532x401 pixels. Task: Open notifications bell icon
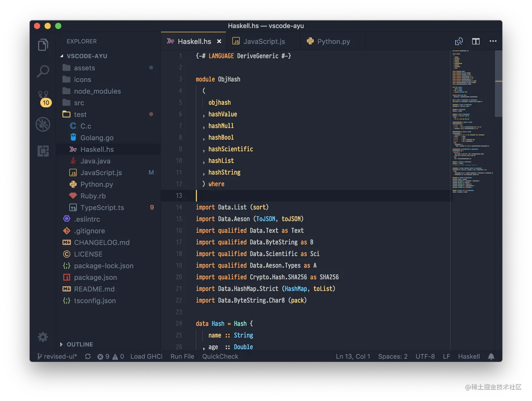[491, 356]
